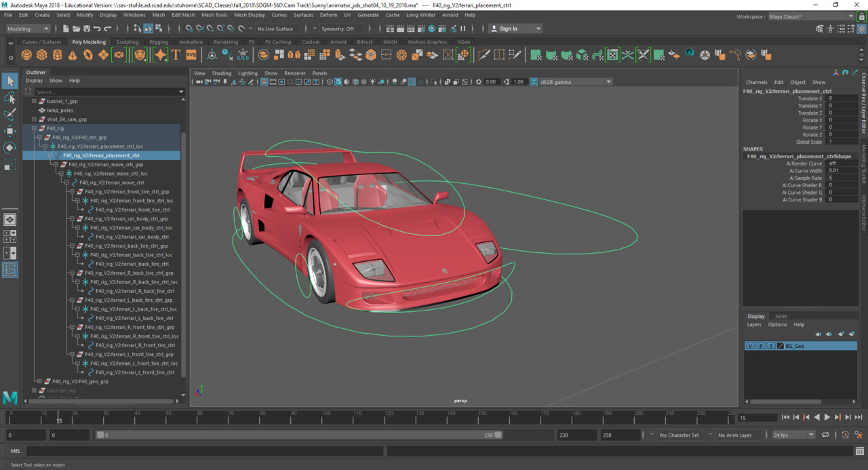Click the polygon Type text tool icon

coord(176,55)
